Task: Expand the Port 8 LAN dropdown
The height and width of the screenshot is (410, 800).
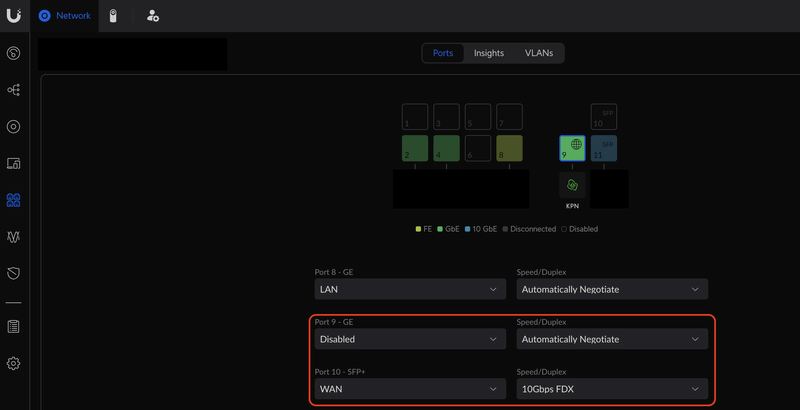Action: click(408, 289)
